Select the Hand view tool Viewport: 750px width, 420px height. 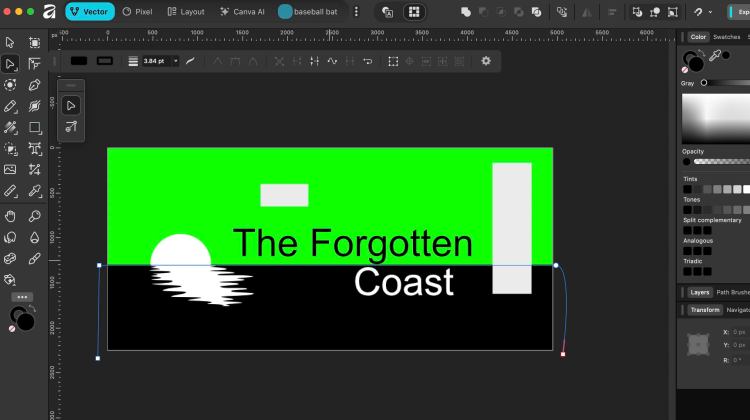10,216
